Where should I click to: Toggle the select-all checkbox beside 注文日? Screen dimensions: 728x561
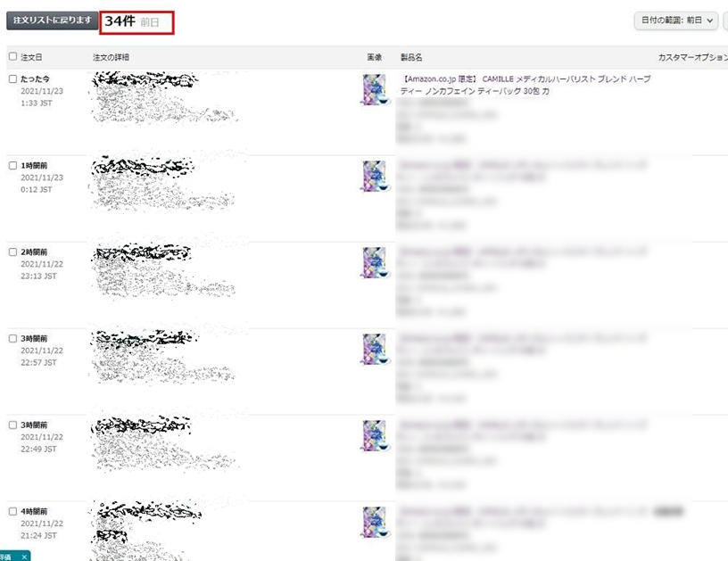13,56
